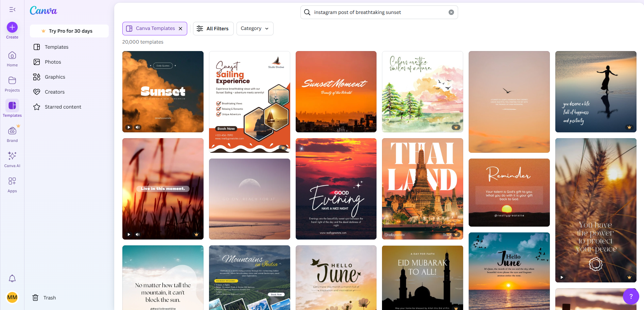
Task: Open the Category dropdown
Action: [x=255, y=29]
